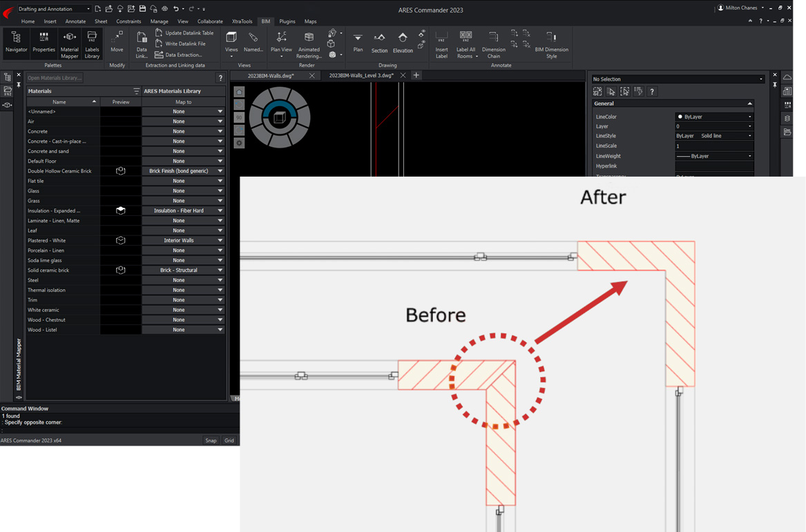806x532 pixels.
Task: Pin the Properties panel with the pushpin
Action: point(775,85)
